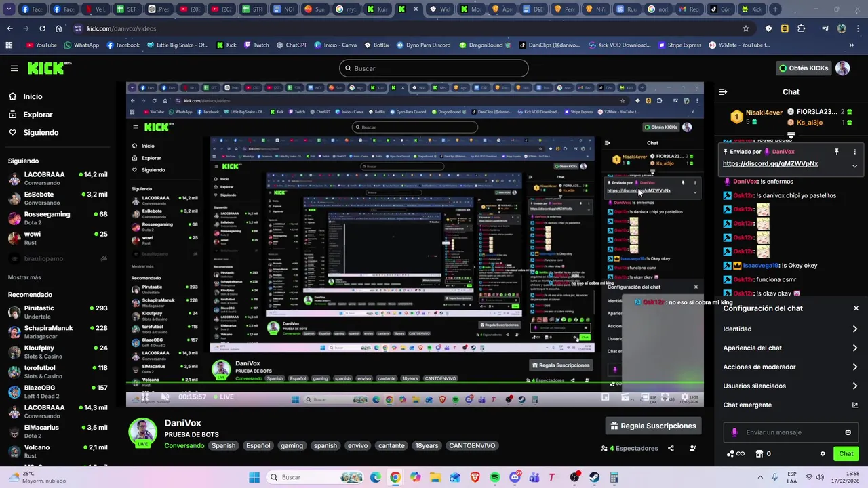Mute the stream with the volume icon
The image size is (868, 488).
(163, 397)
